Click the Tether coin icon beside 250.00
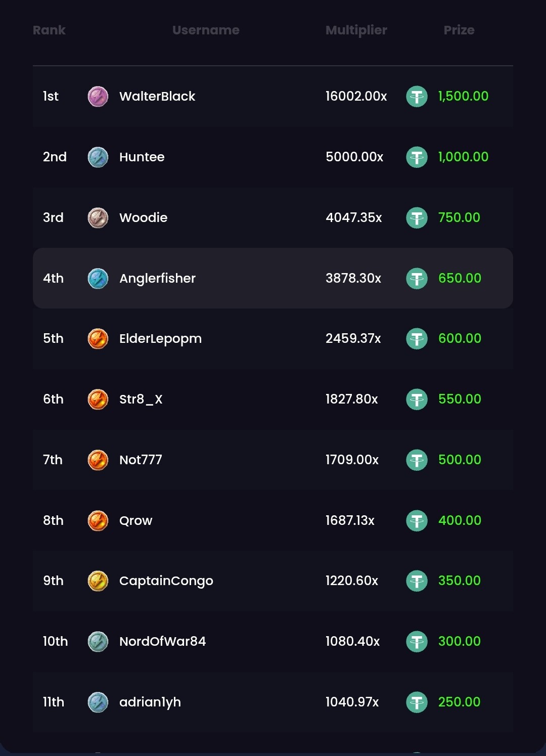Screen dimensions: 546x756 coord(417,702)
